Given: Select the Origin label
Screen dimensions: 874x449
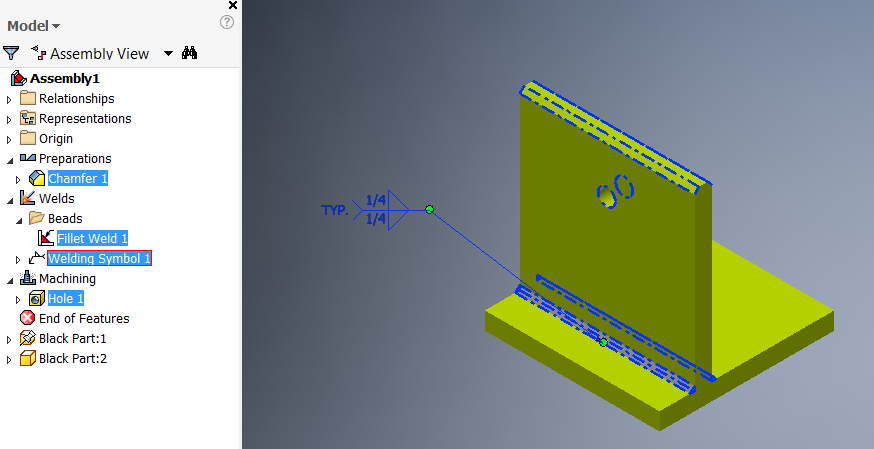Looking at the screenshot, I should (56, 139).
